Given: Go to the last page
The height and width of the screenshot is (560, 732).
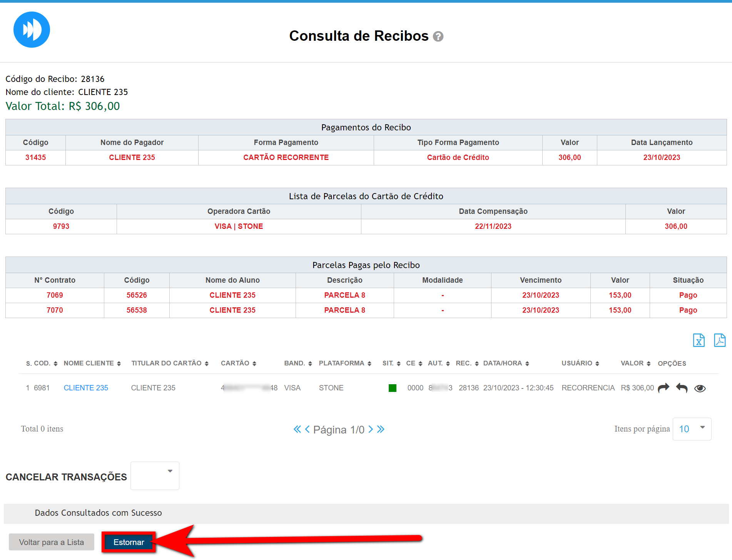Looking at the screenshot, I should pos(381,429).
